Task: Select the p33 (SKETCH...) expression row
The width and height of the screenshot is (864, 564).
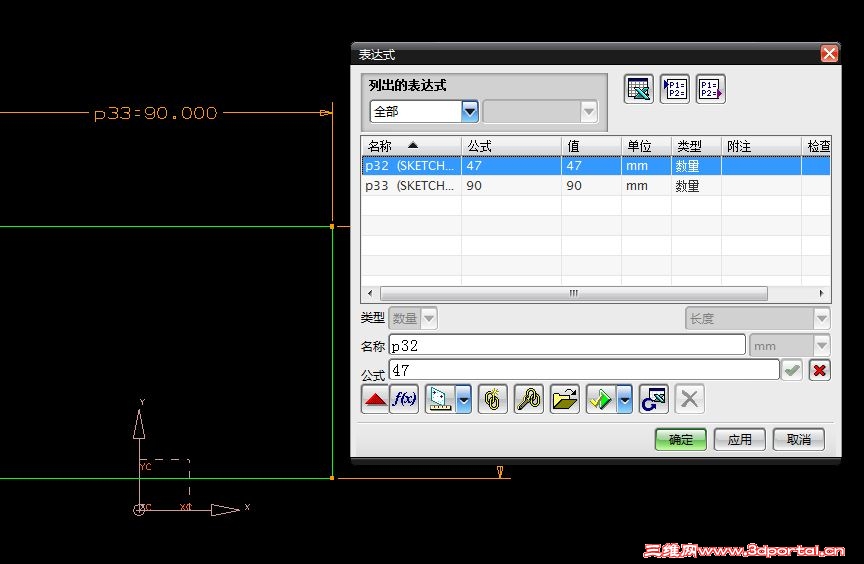Action: pos(596,186)
